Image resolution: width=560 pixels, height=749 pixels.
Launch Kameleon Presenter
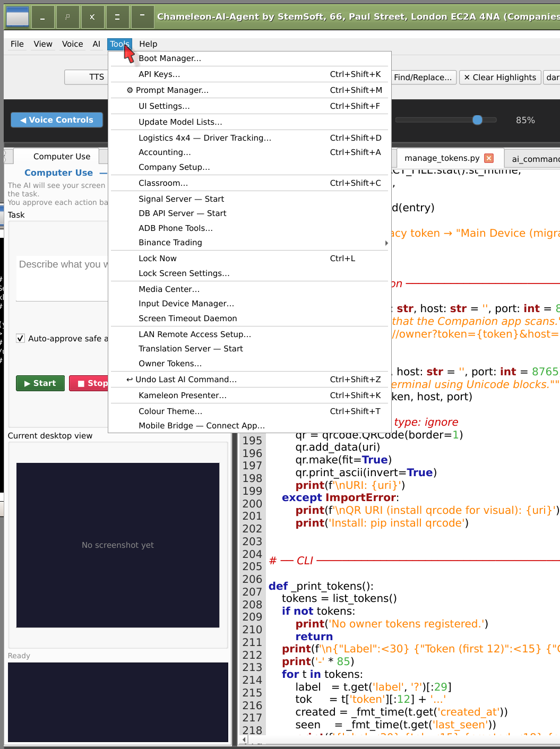tap(249, 395)
